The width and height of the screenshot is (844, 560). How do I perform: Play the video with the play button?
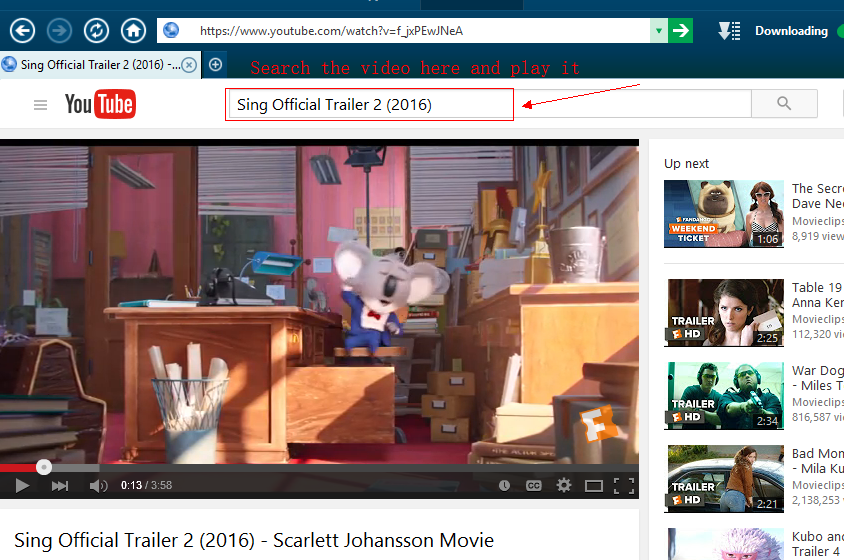click(x=22, y=486)
